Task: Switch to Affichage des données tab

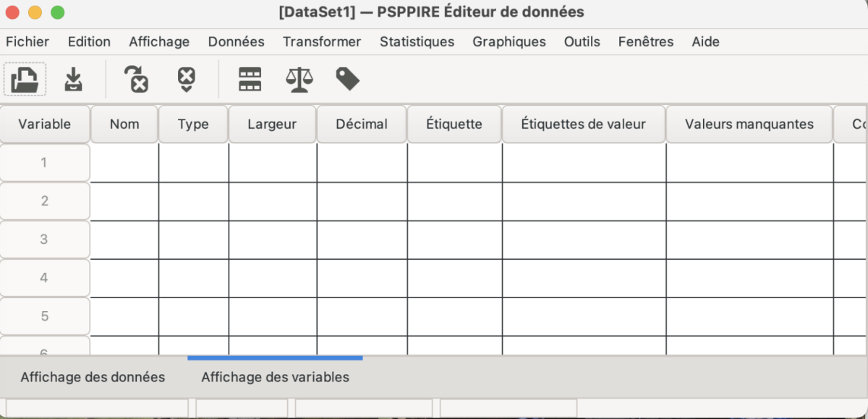Action: [93, 377]
